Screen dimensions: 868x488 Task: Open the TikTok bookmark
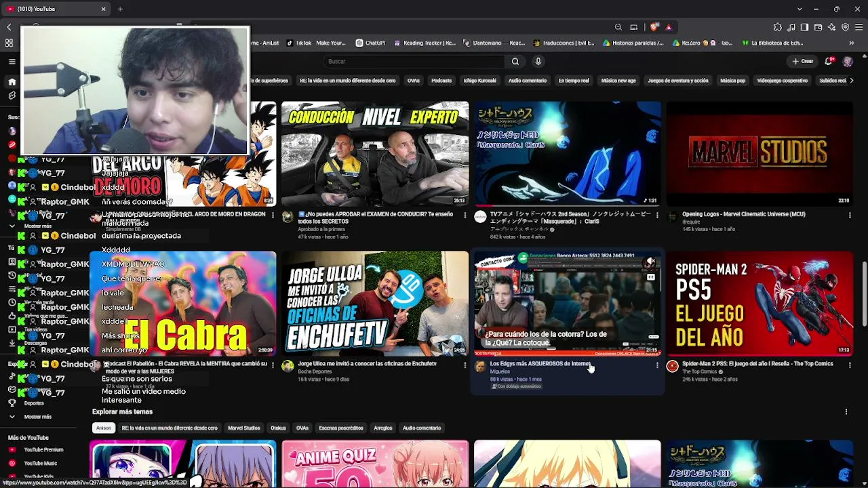(316, 43)
